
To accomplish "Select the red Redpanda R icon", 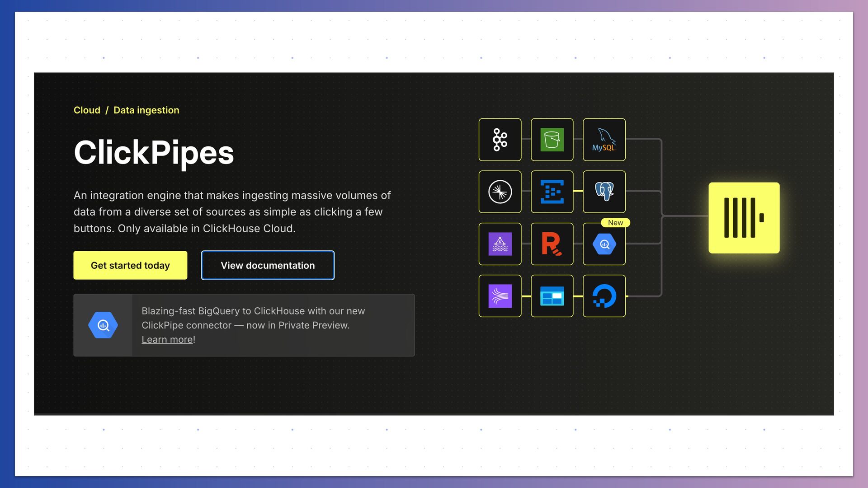I will (x=552, y=244).
